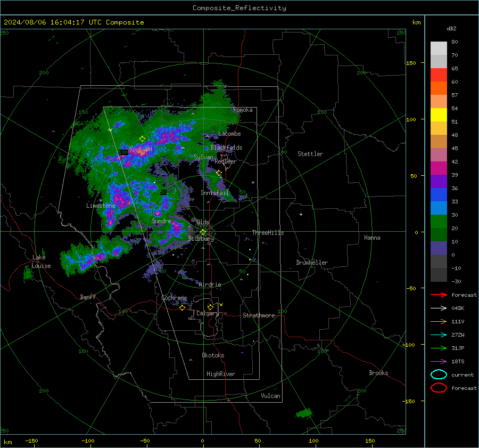This screenshot has height=448, width=479.
Task: Click the yellow diamond marker near Cochrane
Action: pos(182,307)
